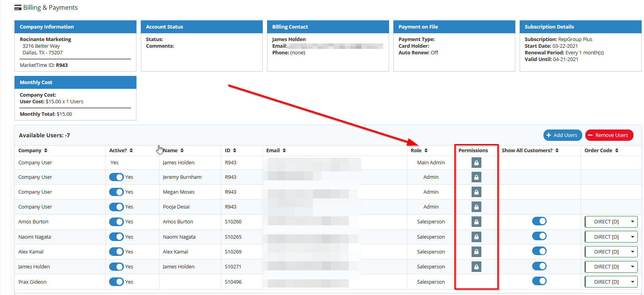Open Amos Burton's permissions lock
The height and width of the screenshot is (295, 644).
476,222
